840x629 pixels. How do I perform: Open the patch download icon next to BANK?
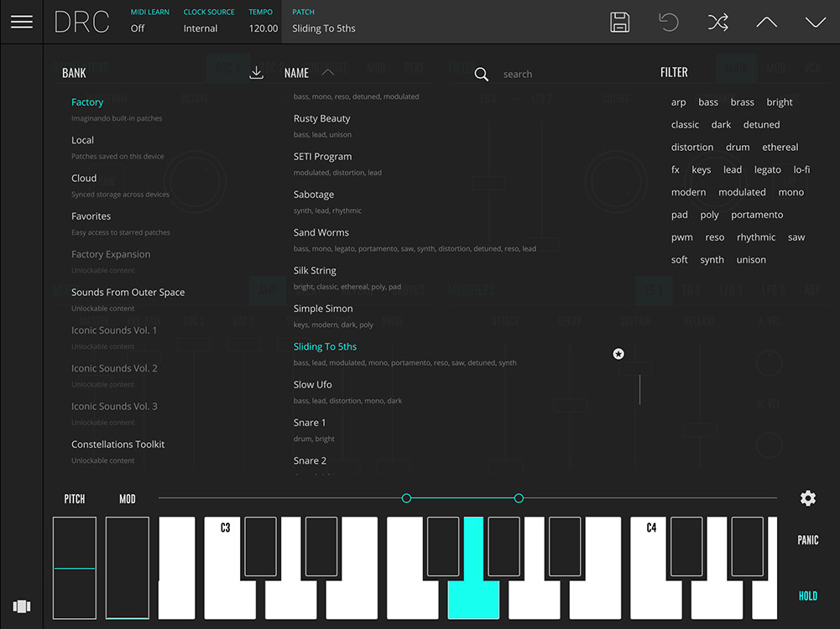point(257,72)
